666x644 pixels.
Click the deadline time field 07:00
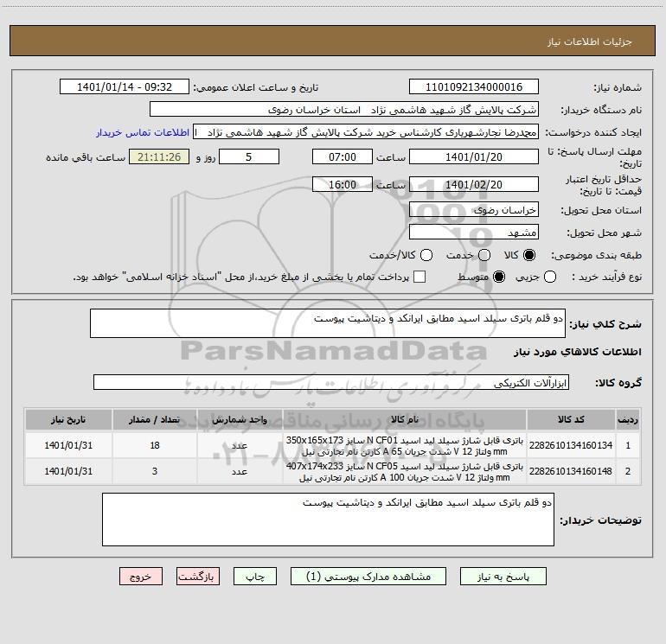343,157
